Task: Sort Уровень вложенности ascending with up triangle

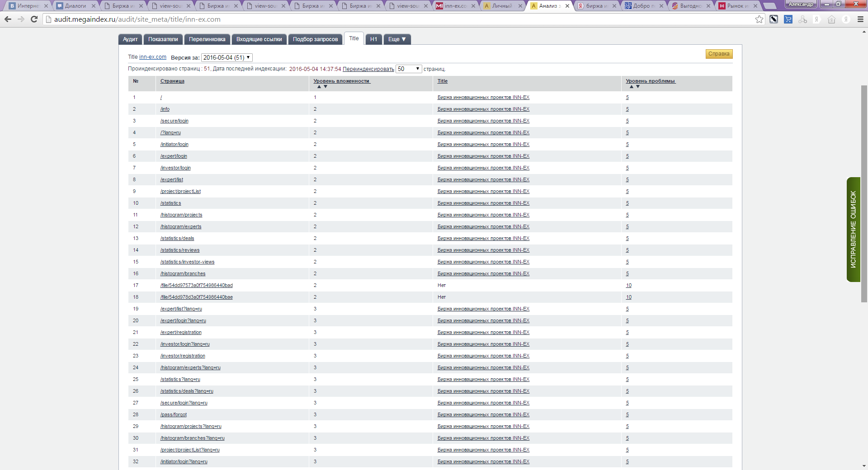Action: coord(319,86)
